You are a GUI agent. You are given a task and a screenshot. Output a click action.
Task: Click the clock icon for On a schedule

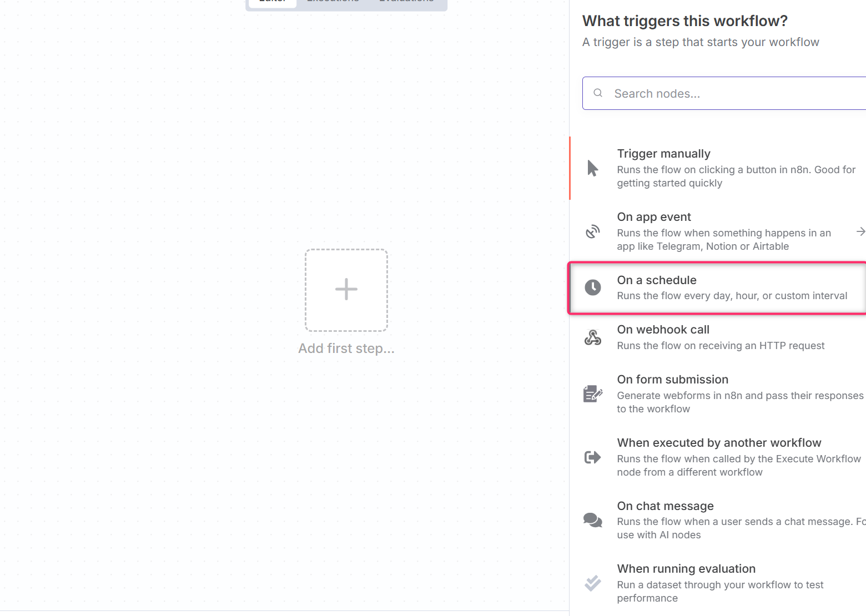(x=593, y=287)
